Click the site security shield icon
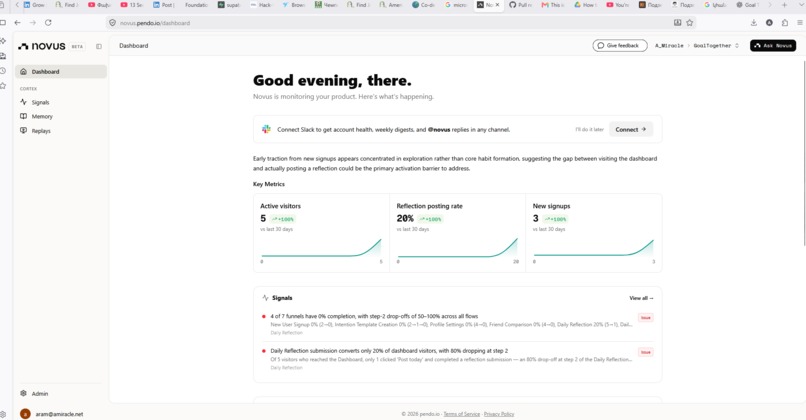 pyautogui.click(x=113, y=23)
